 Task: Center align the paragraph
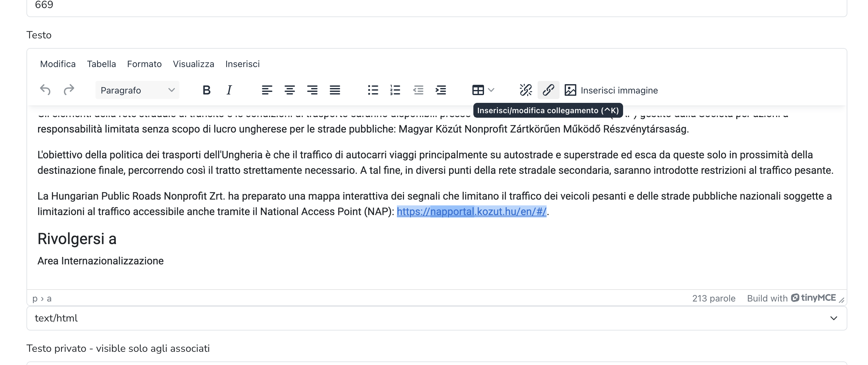(x=289, y=90)
